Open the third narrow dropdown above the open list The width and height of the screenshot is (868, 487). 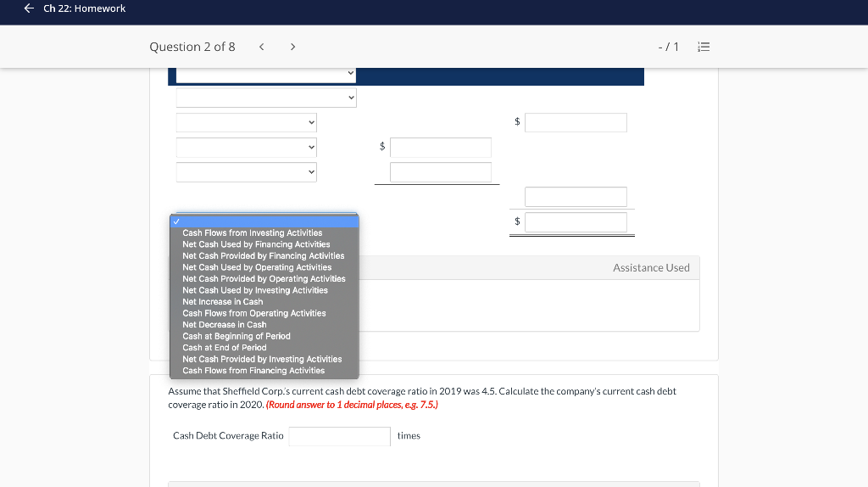click(x=247, y=172)
